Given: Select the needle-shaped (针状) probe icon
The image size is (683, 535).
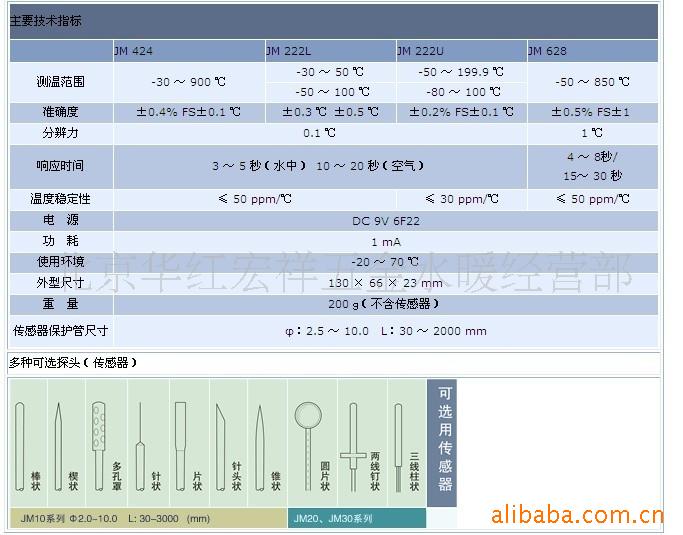Looking at the screenshot, I should [140, 447].
